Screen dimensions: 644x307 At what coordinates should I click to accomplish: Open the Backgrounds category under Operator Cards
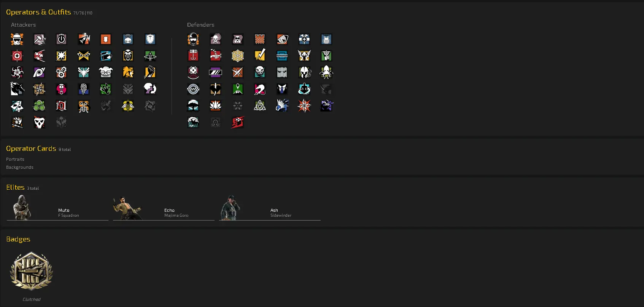[x=20, y=167]
